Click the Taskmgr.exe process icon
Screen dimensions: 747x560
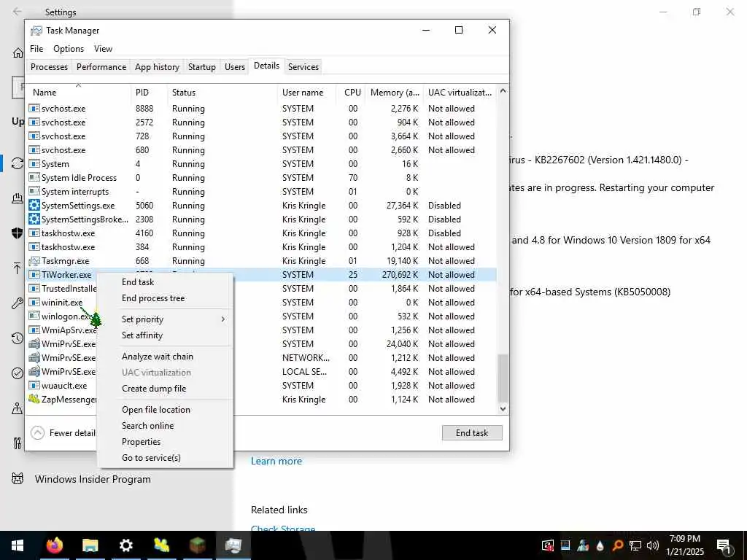point(34,261)
